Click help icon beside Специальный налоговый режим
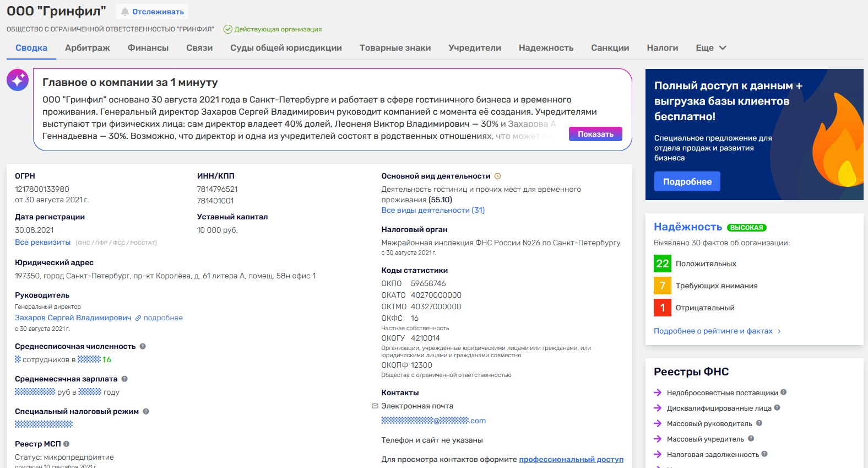 [x=146, y=411]
